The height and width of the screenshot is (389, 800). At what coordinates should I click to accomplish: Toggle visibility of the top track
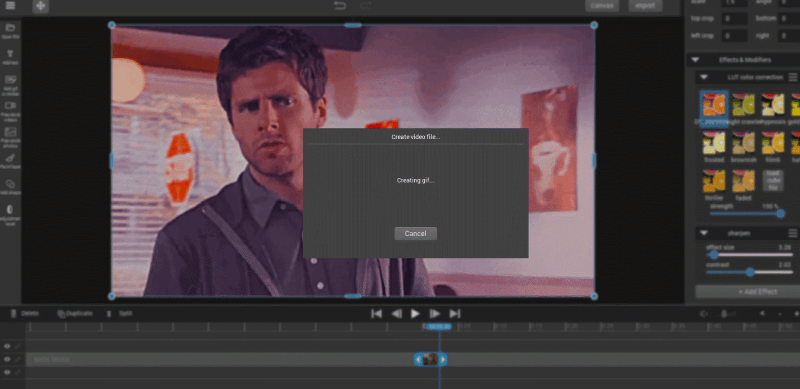7,346
